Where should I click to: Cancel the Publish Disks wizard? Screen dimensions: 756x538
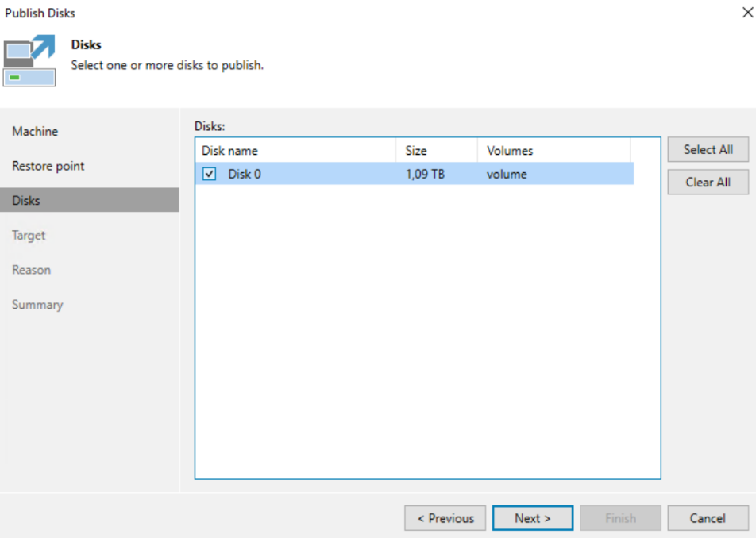coord(708,518)
